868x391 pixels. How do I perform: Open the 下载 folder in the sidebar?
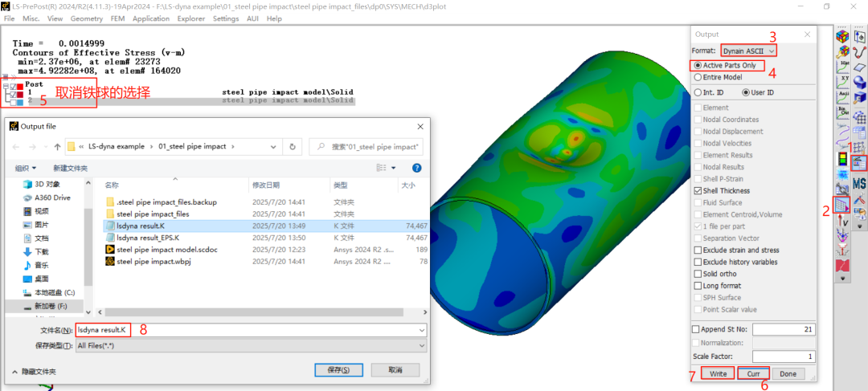(35, 251)
